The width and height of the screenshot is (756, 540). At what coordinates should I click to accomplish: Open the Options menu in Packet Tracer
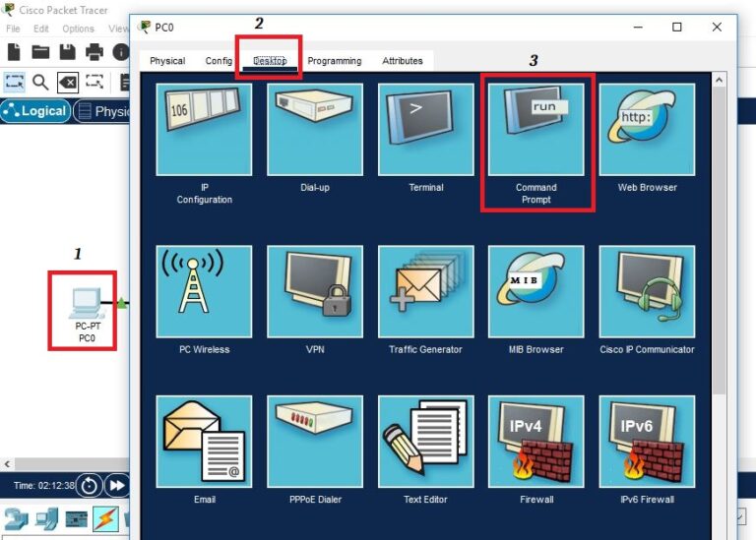pyautogui.click(x=78, y=29)
